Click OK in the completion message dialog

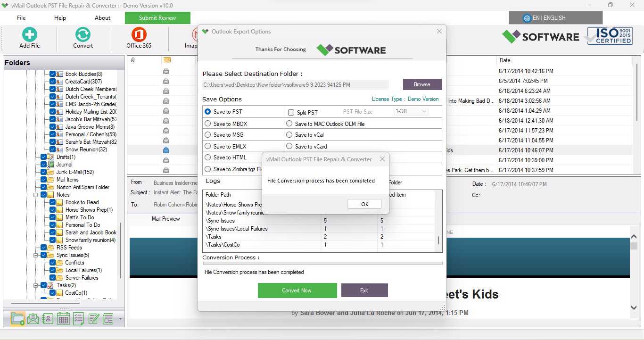pos(364,204)
